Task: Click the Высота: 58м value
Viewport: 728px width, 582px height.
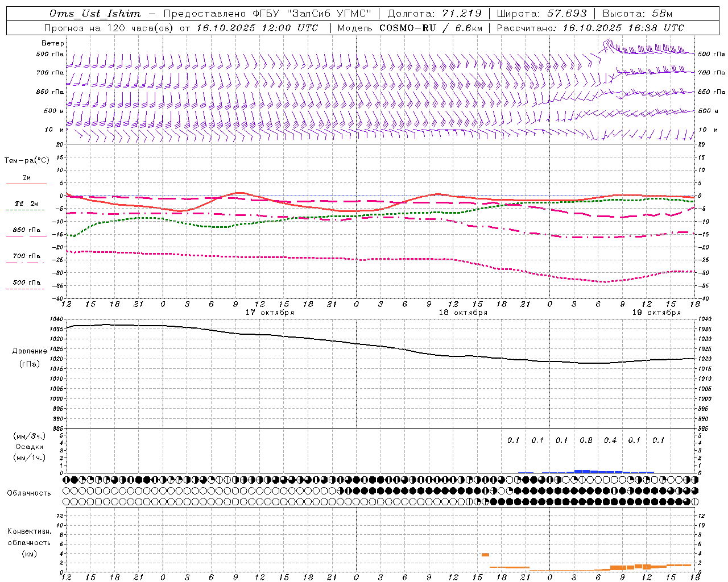Action: click(637, 14)
